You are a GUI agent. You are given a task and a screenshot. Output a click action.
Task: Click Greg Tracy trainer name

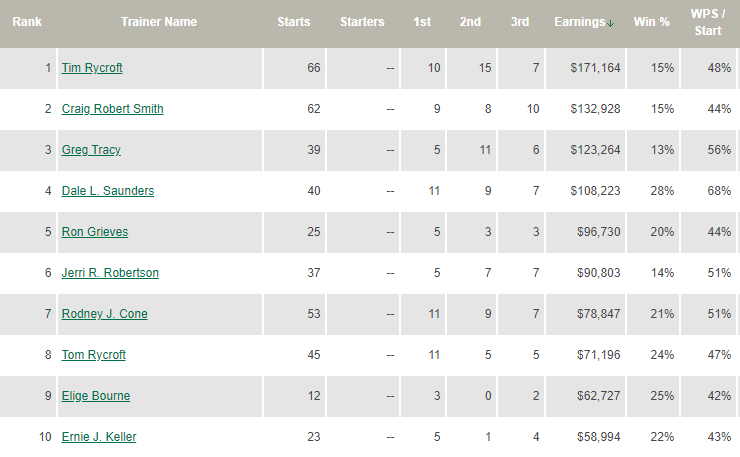[x=91, y=150]
